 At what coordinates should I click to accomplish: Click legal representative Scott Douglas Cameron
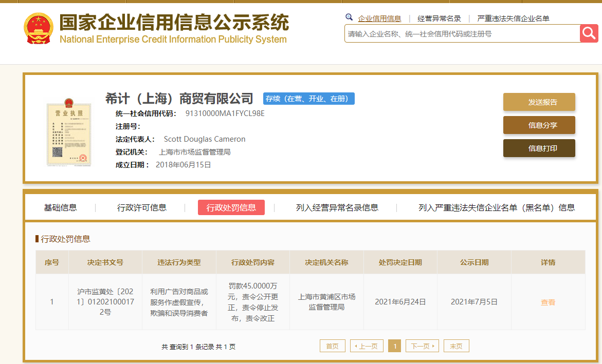coord(205,139)
